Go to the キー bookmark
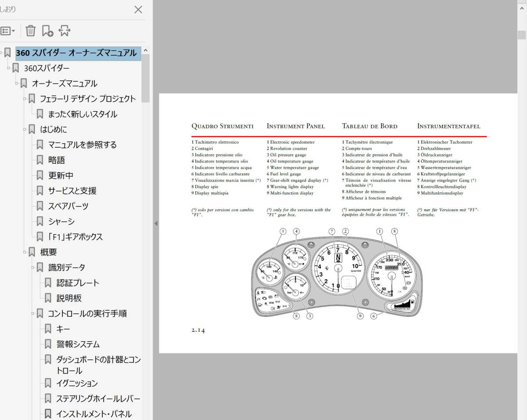527x420 pixels. click(x=63, y=329)
